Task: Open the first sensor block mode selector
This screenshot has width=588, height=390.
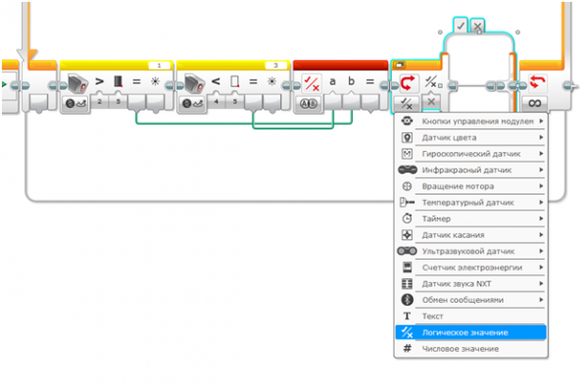Action: click(75, 103)
